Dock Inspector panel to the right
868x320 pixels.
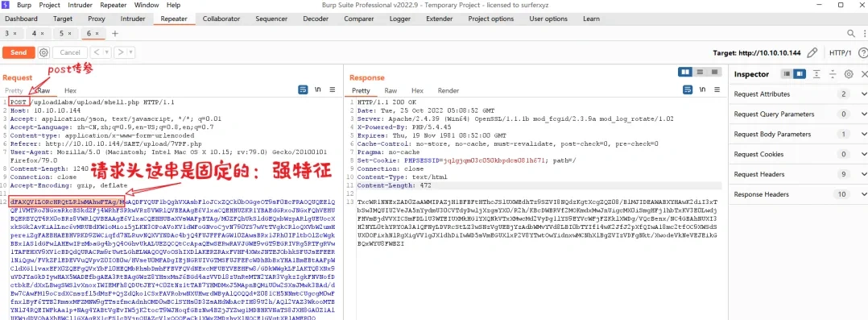(800, 74)
